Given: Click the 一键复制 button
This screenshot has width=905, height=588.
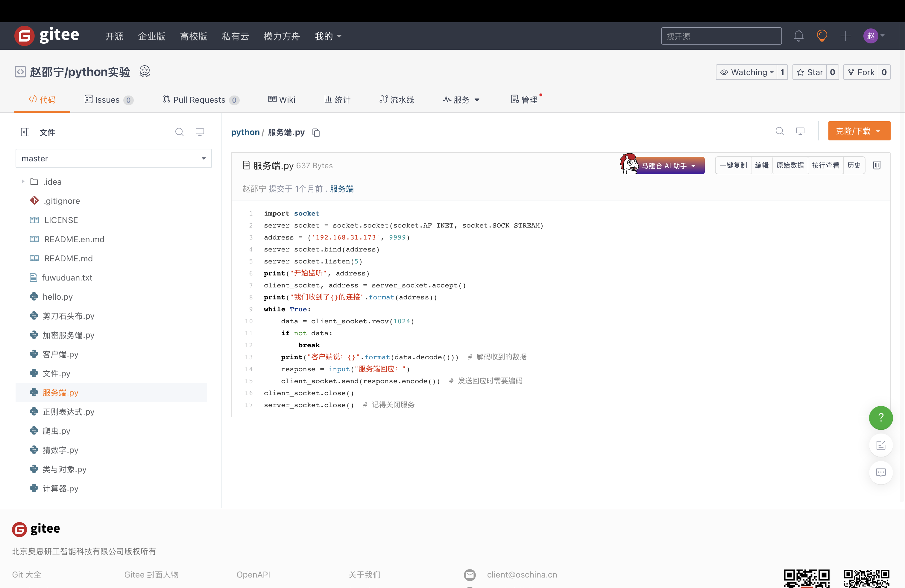Looking at the screenshot, I should [x=733, y=166].
